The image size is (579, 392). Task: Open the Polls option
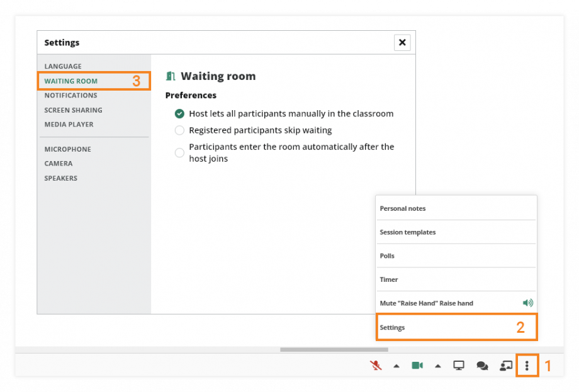point(386,255)
